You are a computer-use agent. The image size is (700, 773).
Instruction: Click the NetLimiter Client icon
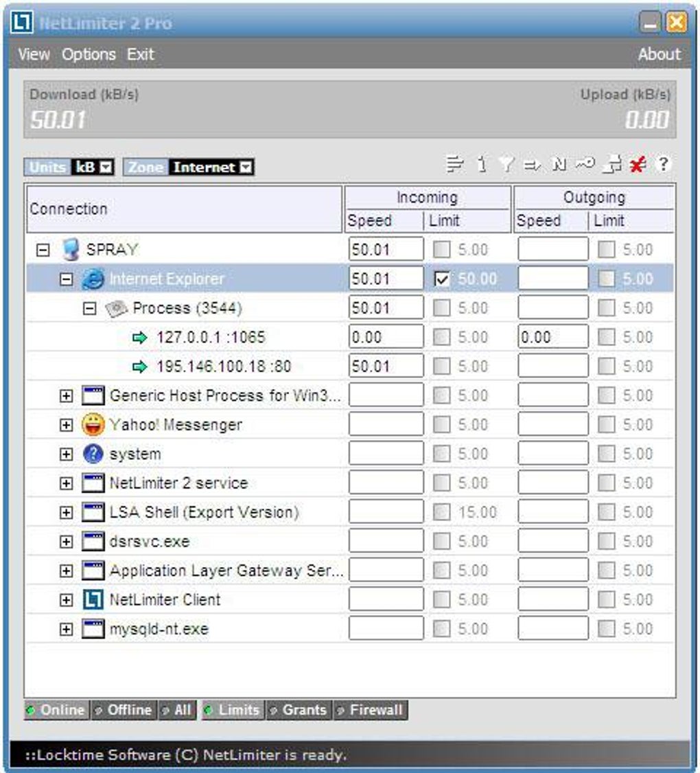click(x=93, y=600)
